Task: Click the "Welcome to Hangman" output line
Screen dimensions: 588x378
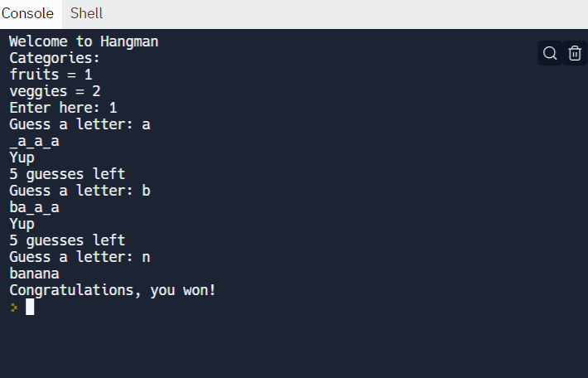Action: click(84, 41)
